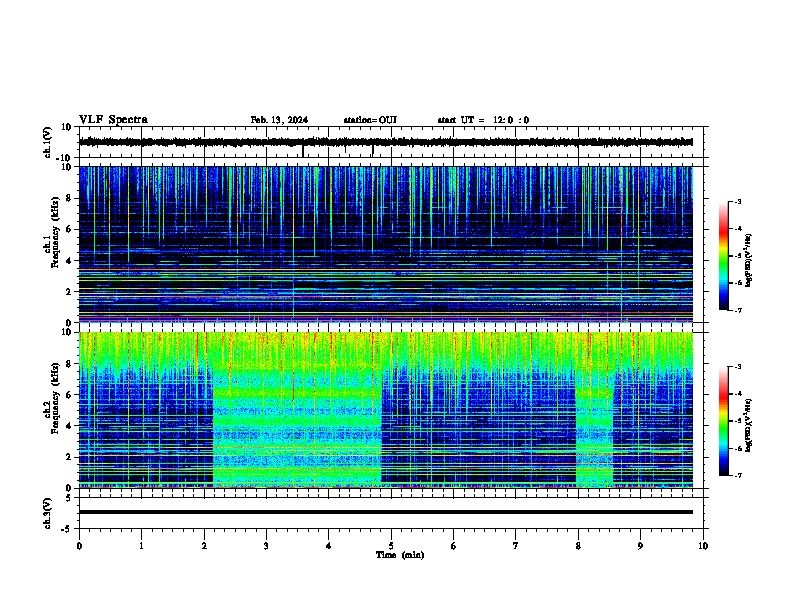Click the "6" tick on the time axis
Image resolution: width=792 pixels, height=612 pixels.
[x=454, y=546]
